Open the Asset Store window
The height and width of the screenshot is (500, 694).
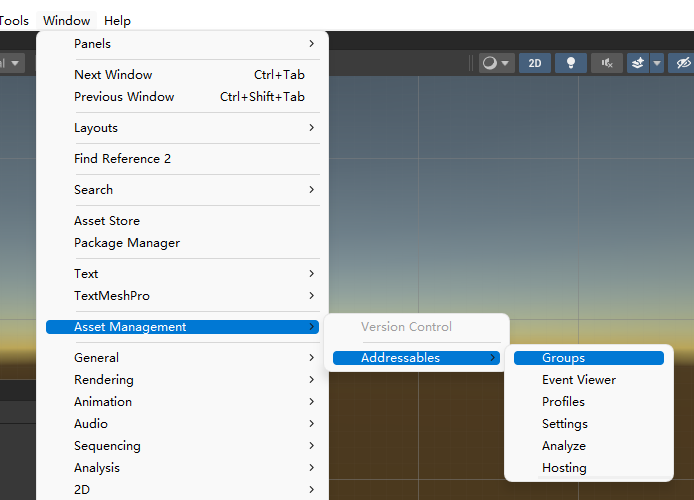tap(182, 221)
